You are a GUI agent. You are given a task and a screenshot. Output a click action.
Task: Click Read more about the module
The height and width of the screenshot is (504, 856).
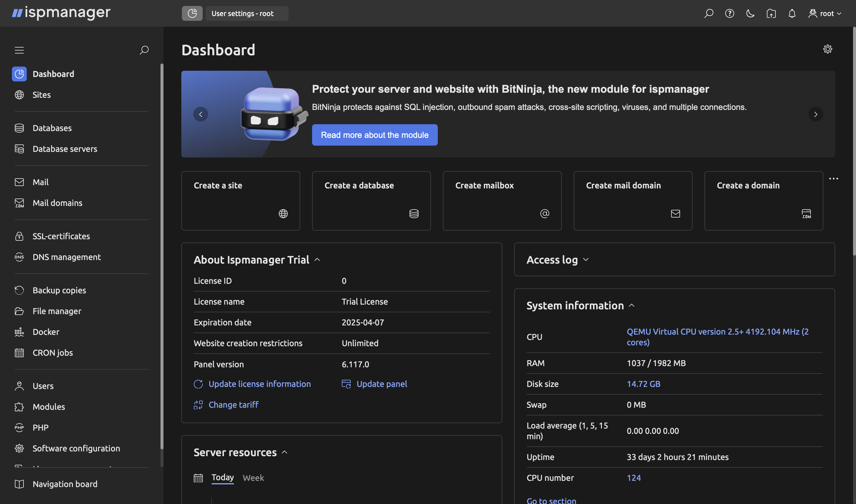(375, 135)
